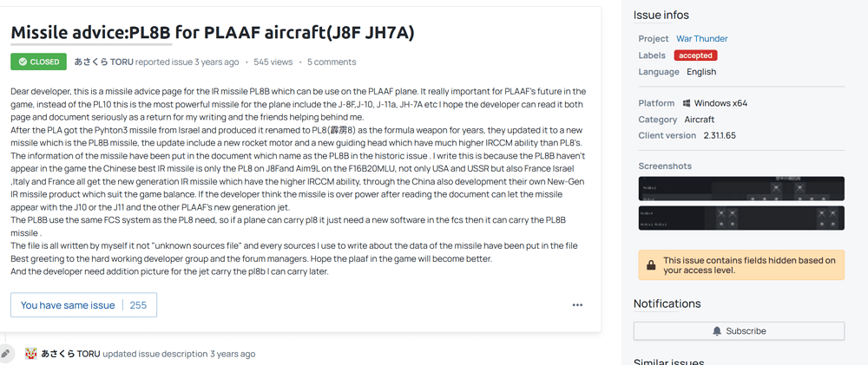The height and width of the screenshot is (365, 868).
Task: Open the three-dot more options menu
Action: 577,304
